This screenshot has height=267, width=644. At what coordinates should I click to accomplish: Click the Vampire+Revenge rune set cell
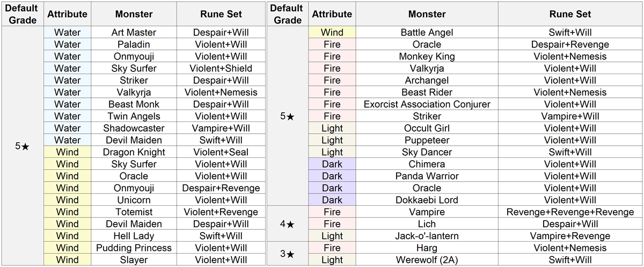(x=570, y=236)
